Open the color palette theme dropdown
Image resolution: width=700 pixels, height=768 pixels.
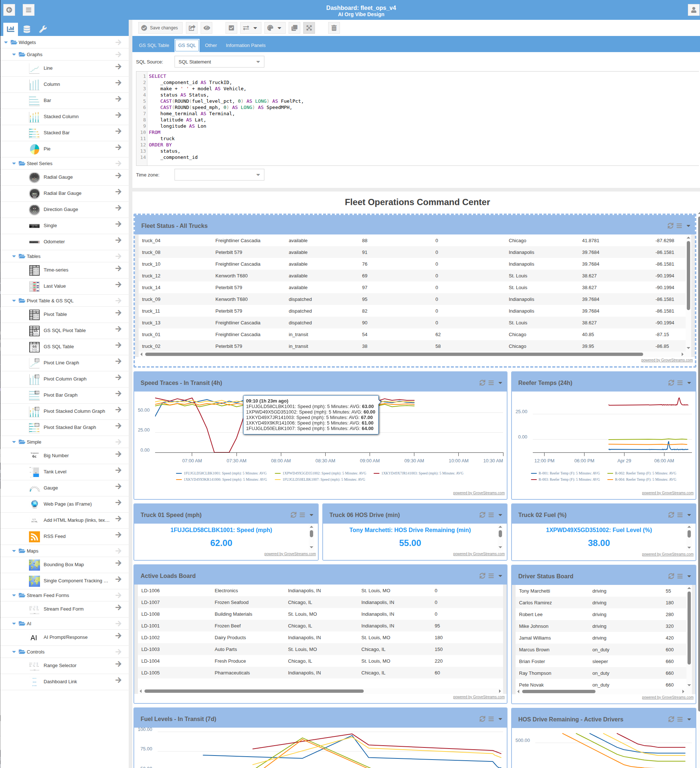274,28
